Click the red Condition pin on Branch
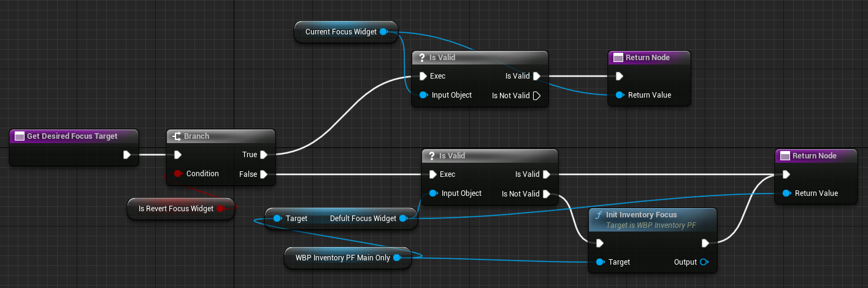This screenshot has width=868, height=288. pyautogui.click(x=178, y=174)
